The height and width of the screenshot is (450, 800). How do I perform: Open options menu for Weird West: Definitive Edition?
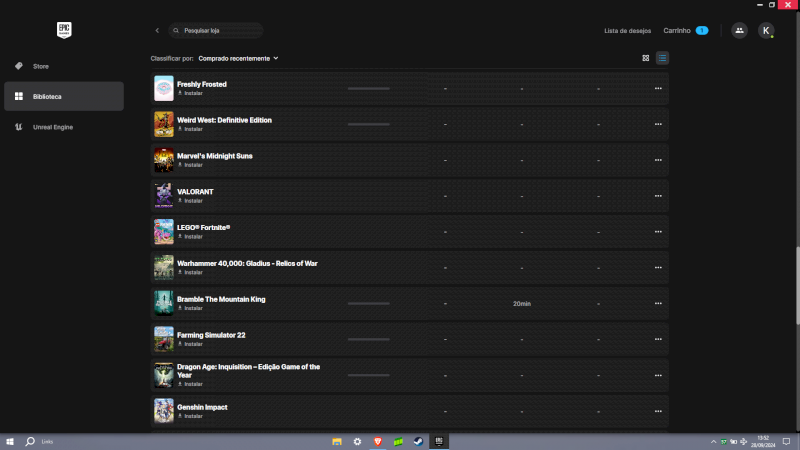pos(658,124)
